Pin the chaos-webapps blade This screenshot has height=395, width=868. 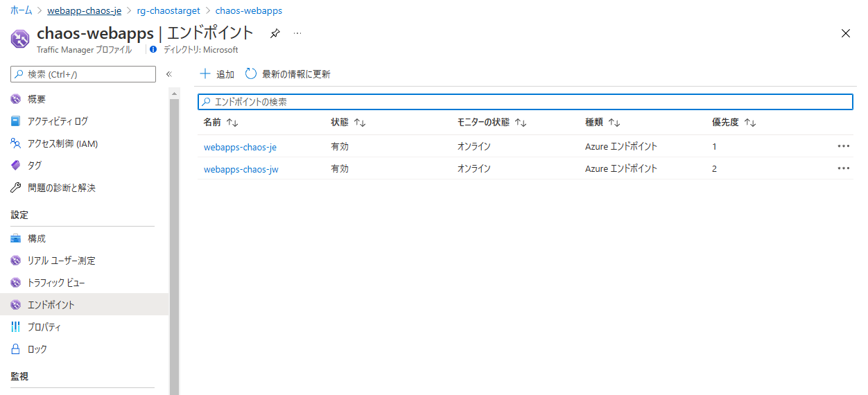pos(275,33)
